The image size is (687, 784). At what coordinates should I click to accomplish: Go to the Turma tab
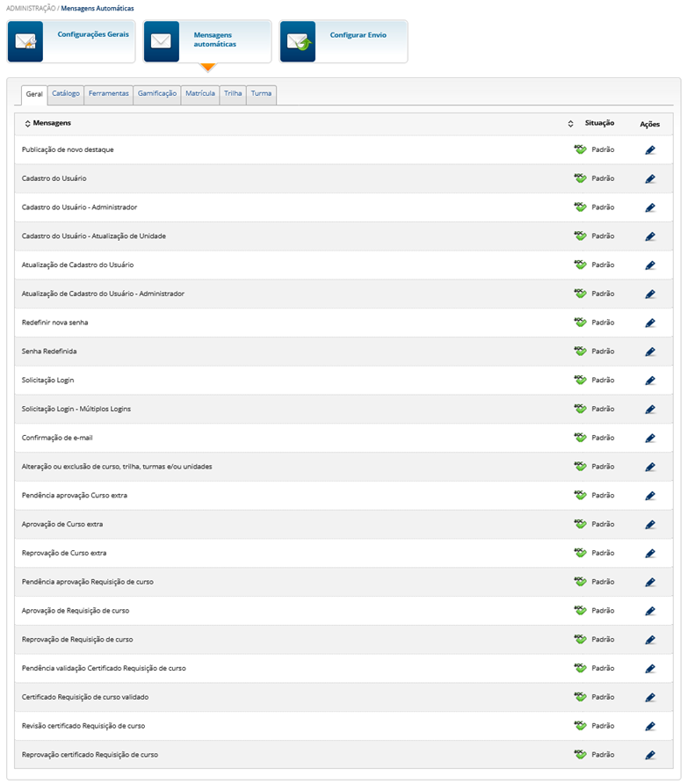(x=261, y=93)
